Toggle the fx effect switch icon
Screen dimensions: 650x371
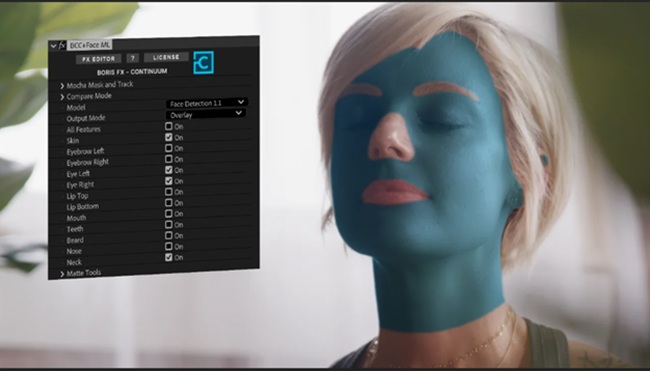click(62, 45)
